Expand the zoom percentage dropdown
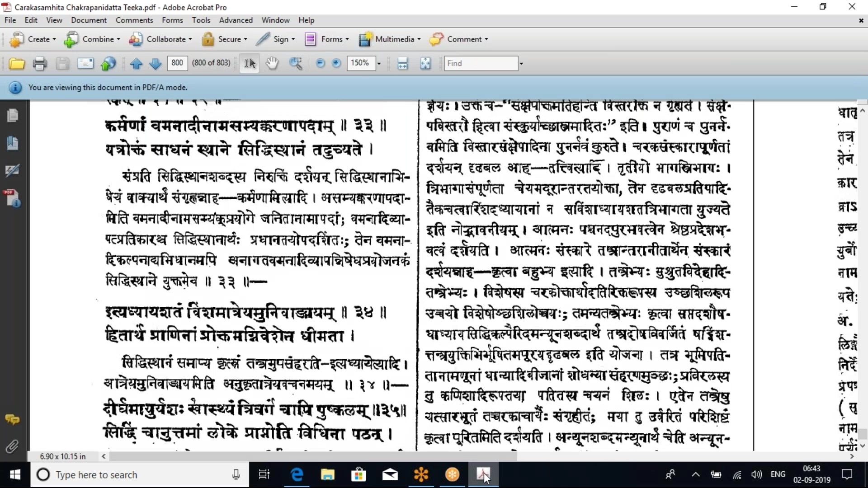The image size is (868, 488). [x=379, y=63]
